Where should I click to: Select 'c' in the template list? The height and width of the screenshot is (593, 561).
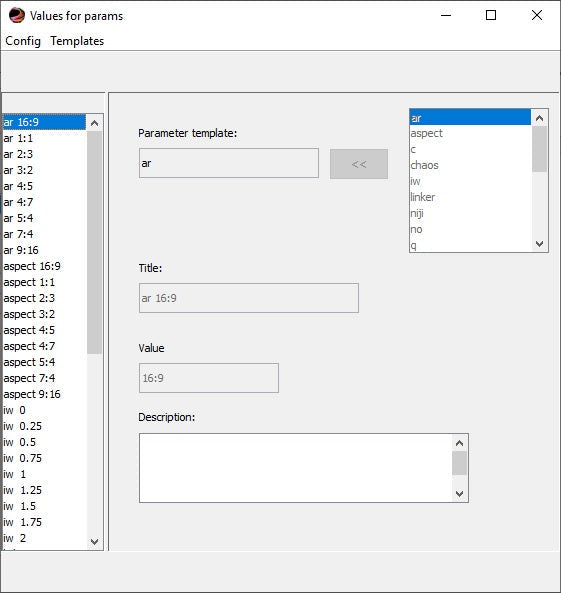pyautogui.click(x=471, y=149)
